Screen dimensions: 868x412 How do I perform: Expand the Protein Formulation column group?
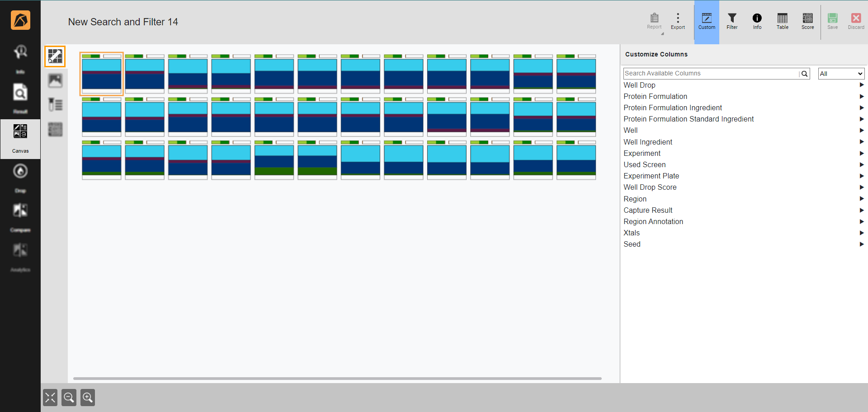pos(862,96)
